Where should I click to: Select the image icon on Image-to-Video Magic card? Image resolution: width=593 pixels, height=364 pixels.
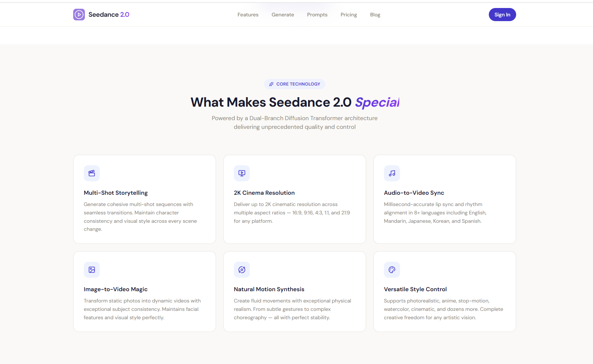[91, 270]
